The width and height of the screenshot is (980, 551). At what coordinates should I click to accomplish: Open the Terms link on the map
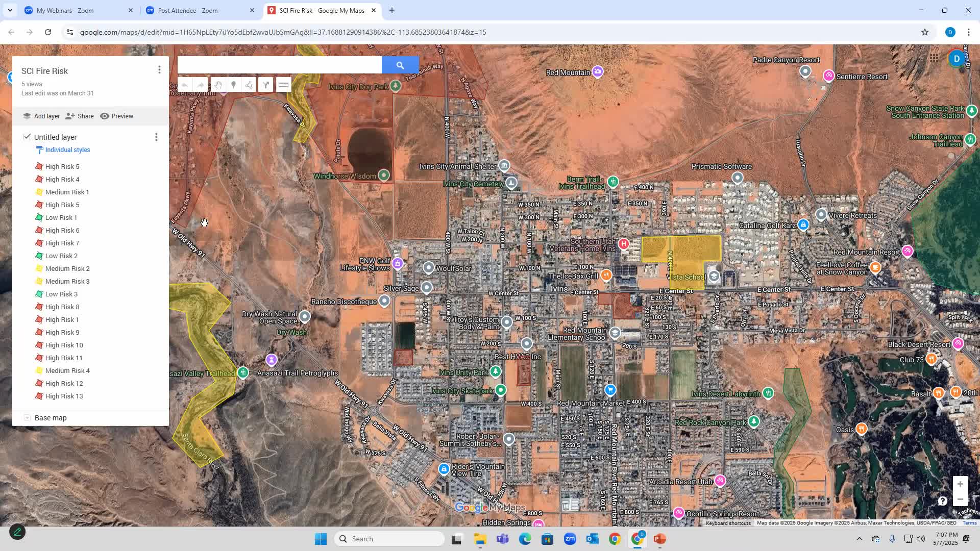point(969,523)
